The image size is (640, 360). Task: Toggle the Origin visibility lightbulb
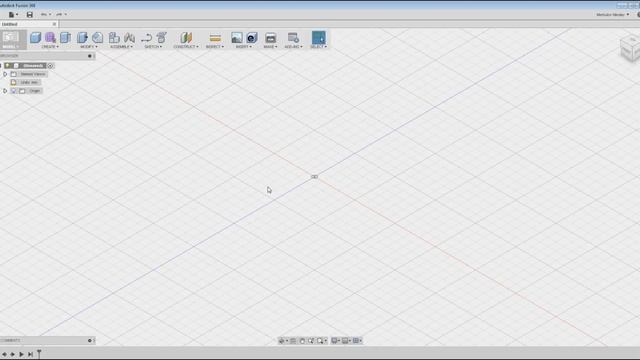coord(13,91)
